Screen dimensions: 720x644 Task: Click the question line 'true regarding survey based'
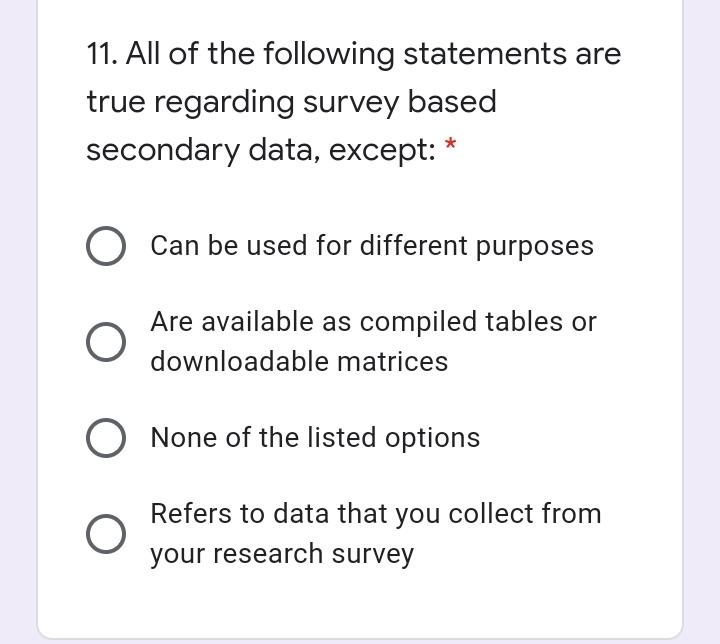[x=292, y=103]
